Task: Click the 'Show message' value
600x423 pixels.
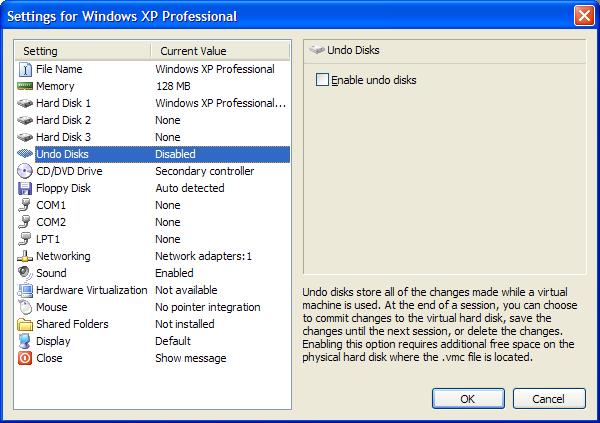Action: [191, 358]
